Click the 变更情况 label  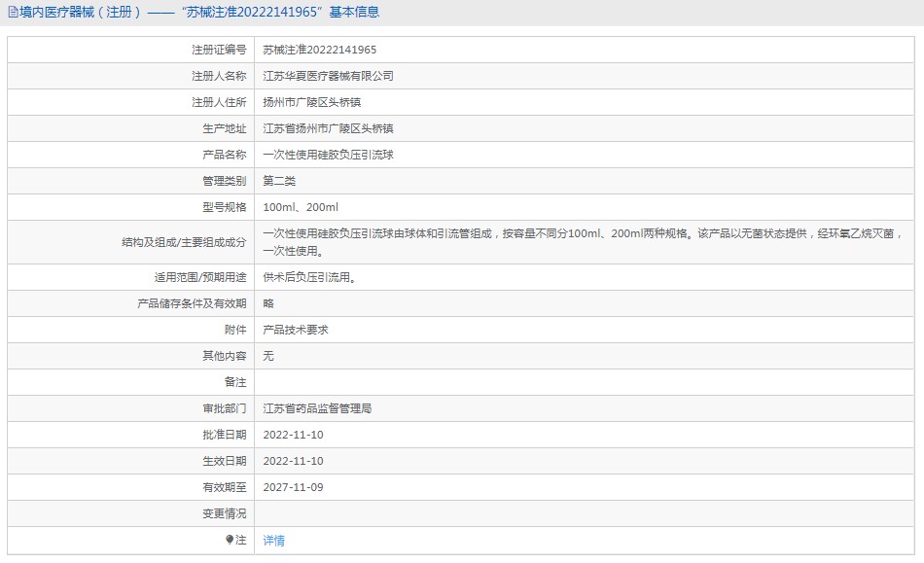tap(224, 513)
